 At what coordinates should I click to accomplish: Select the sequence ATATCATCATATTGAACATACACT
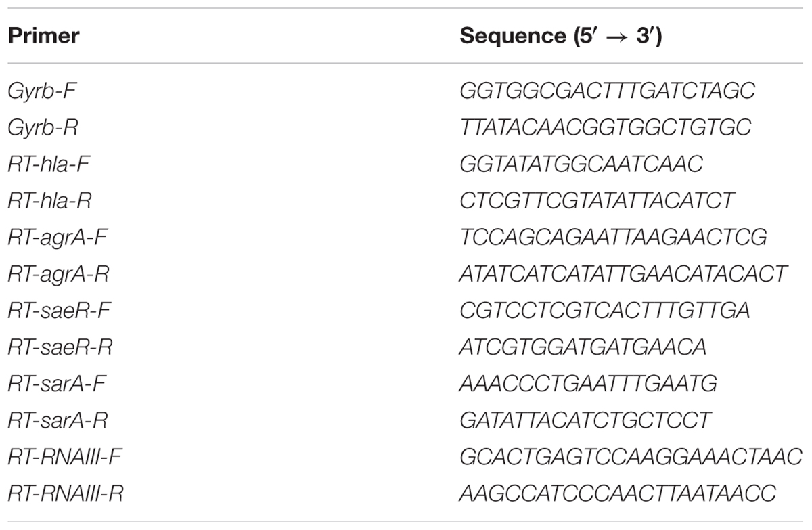point(623,274)
